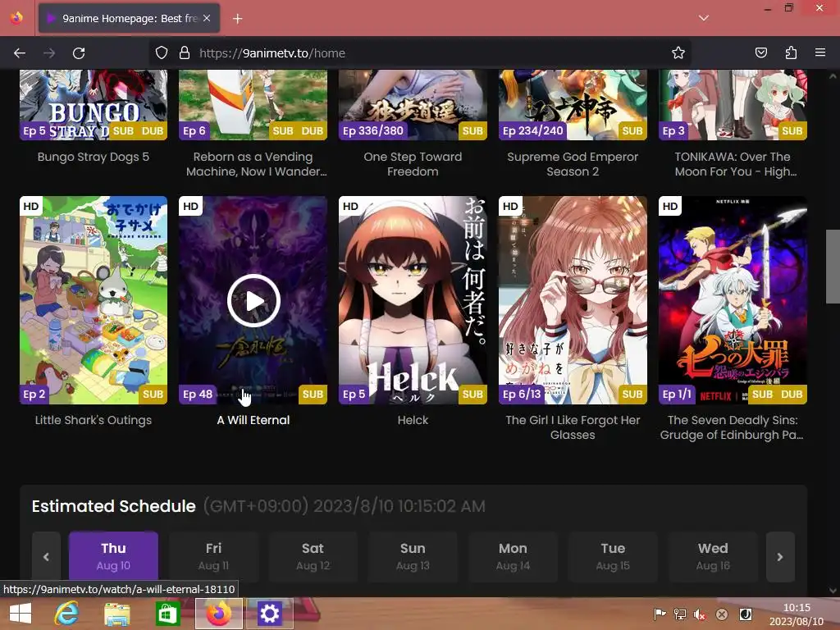840x630 pixels.
Task: Select the Tue Aug 15 schedule tab
Action: (613, 556)
